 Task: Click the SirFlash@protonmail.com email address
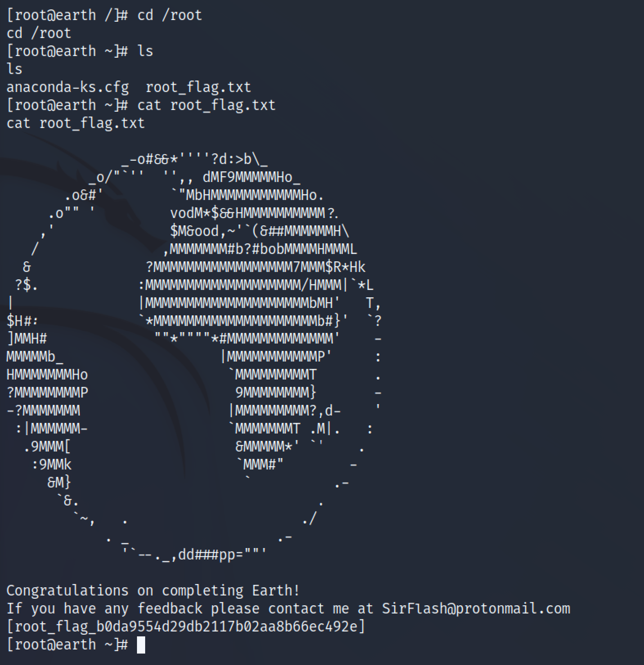[476, 609]
